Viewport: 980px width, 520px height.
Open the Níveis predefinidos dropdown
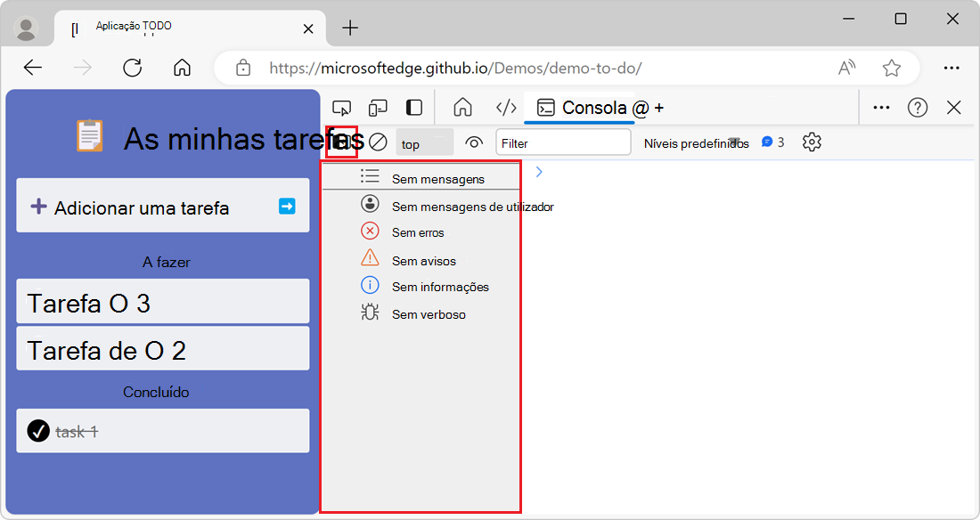(x=697, y=143)
